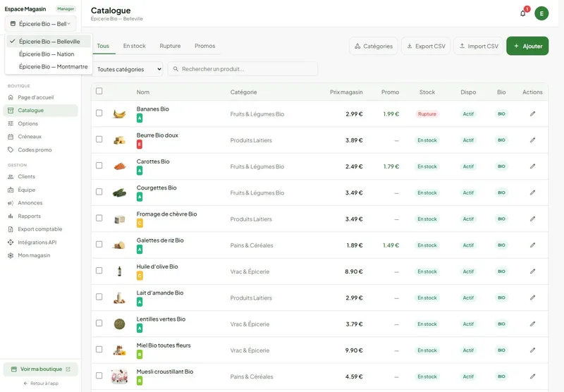Switch to the Promos tab
The height and width of the screenshot is (392, 564).
click(x=204, y=46)
